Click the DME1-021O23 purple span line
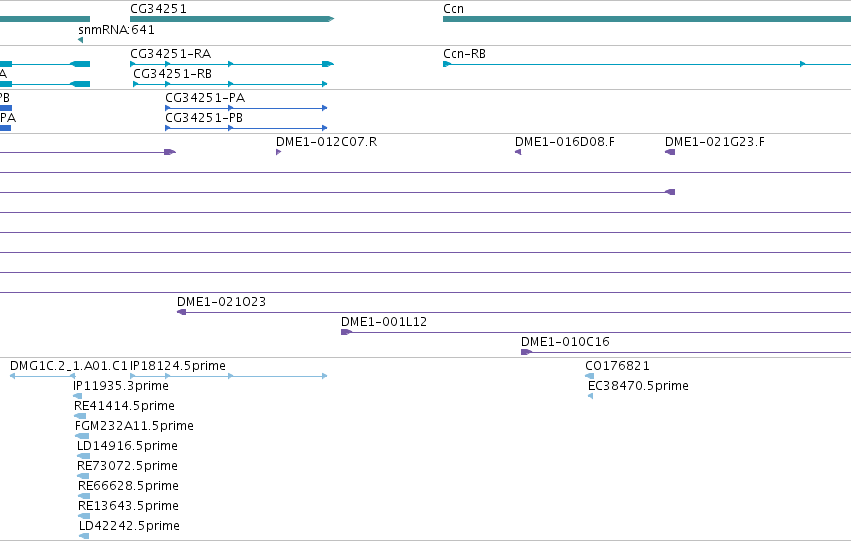 pyautogui.click(x=514, y=312)
